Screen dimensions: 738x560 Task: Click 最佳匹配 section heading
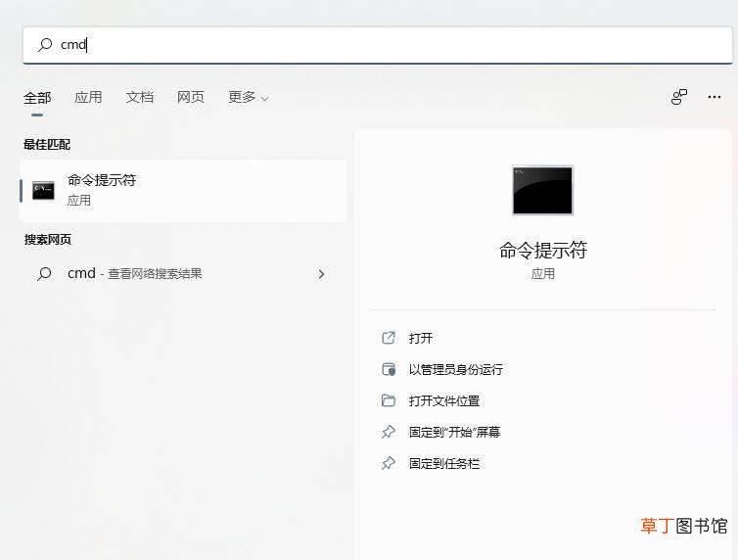[x=47, y=145]
